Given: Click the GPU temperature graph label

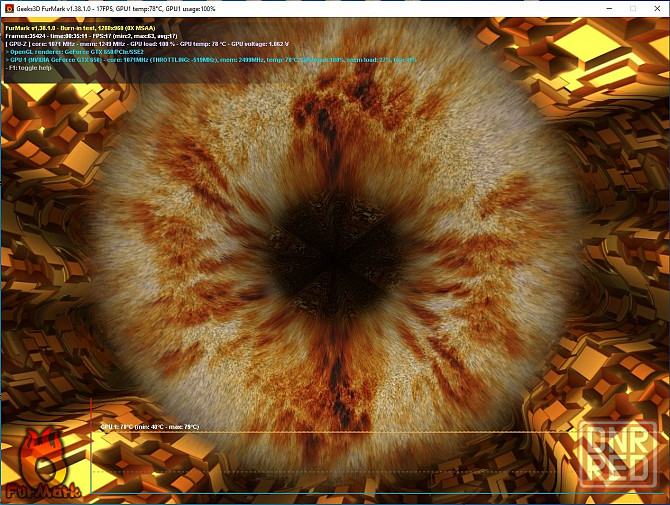Looking at the screenshot, I should tap(148, 427).
